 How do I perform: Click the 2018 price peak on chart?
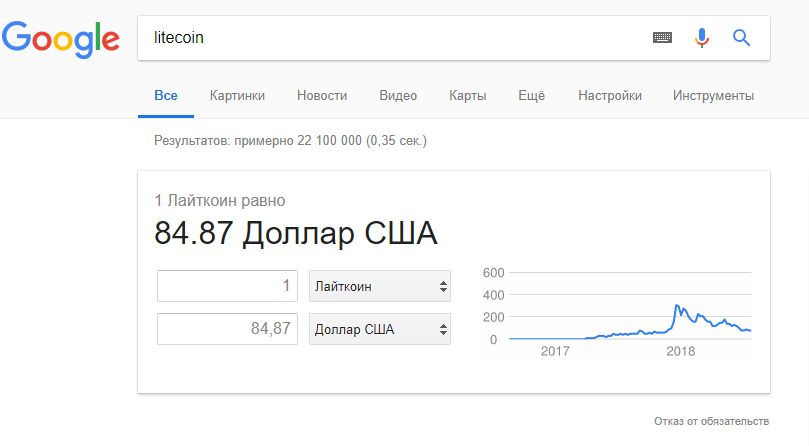677,305
